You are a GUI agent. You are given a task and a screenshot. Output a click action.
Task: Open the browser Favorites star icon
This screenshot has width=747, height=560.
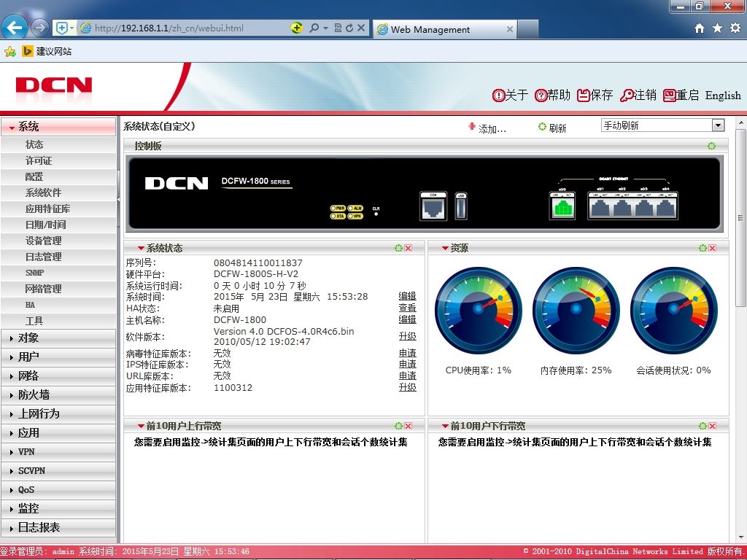[x=718, y=28]
